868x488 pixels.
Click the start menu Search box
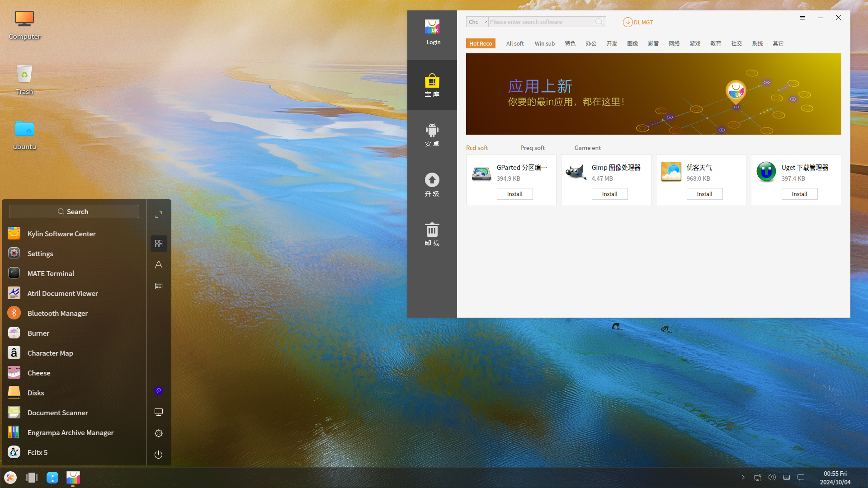click(74, 211)
